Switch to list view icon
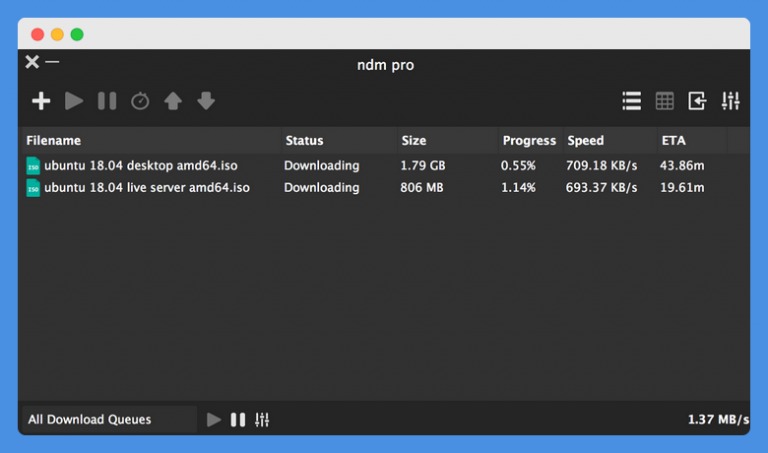 point(631,101)
